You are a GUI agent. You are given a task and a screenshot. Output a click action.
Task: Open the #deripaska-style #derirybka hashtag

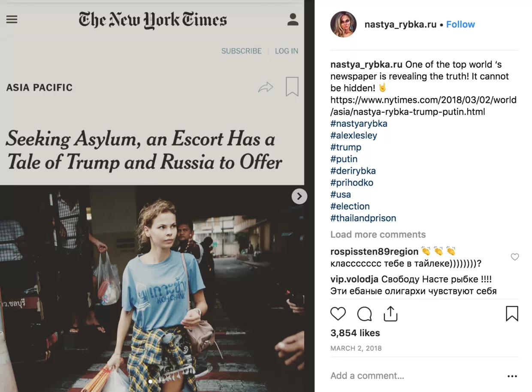click(x=353, y=171)
